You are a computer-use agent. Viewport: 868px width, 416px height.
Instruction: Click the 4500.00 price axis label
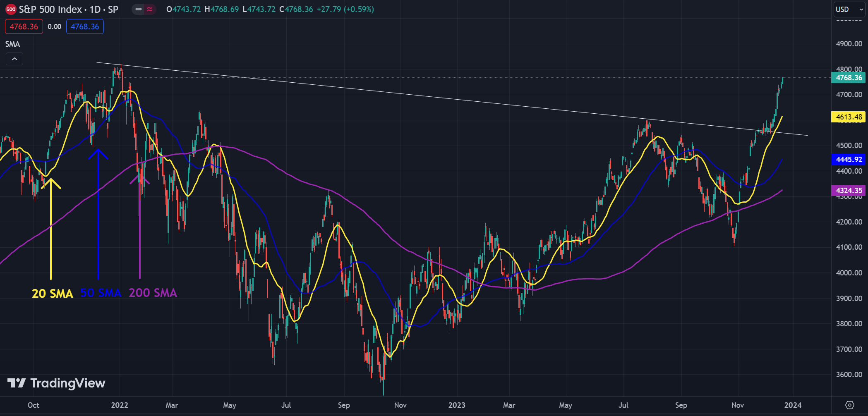coord(849,146)
